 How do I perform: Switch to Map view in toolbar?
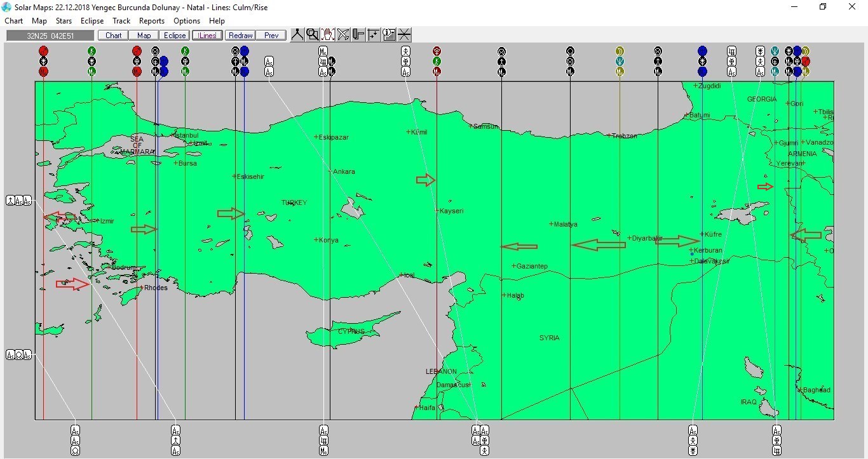point(144,36)
